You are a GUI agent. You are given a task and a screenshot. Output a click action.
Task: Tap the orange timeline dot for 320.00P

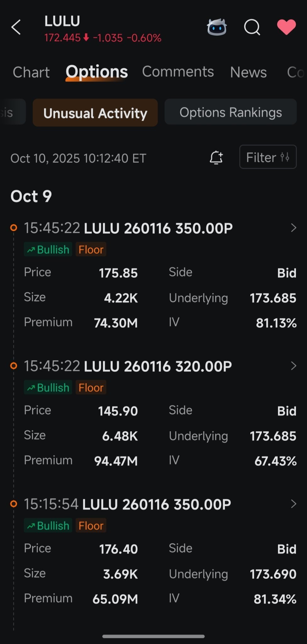(14, 366)
